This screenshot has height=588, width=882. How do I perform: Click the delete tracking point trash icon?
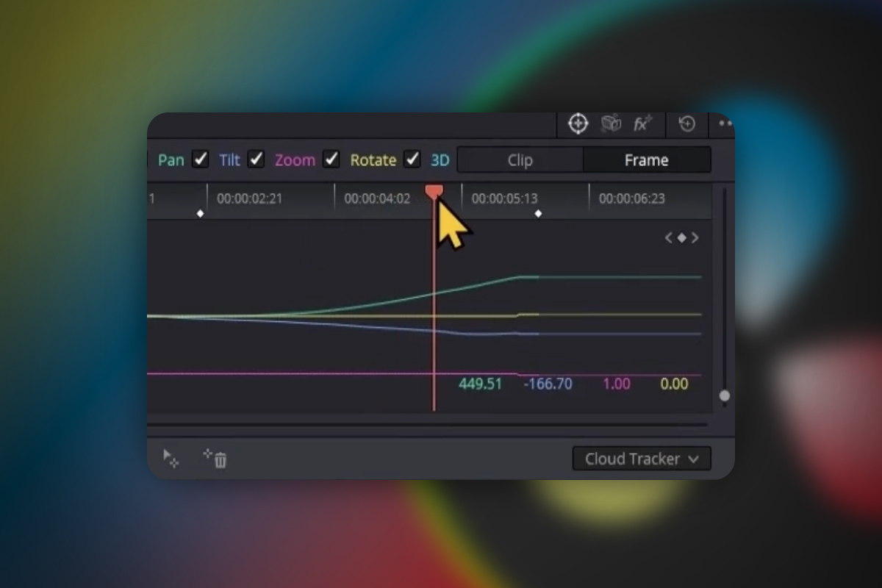(215, 459)
